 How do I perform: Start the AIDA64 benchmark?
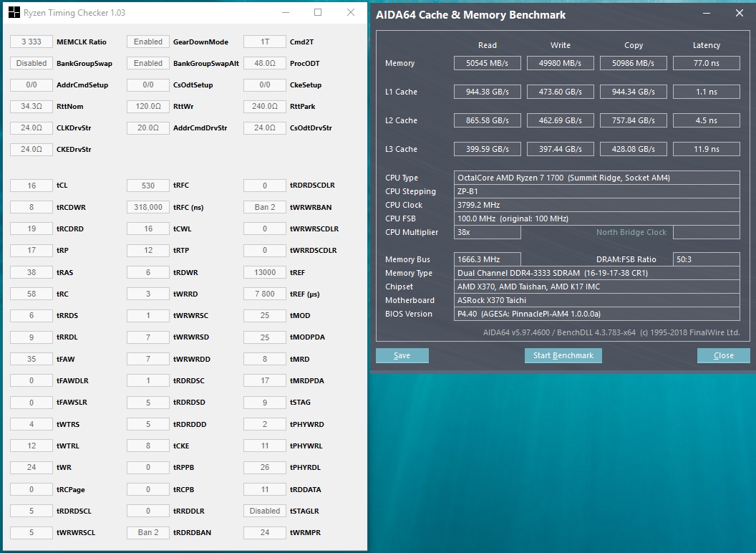click(x=563, y=355)
